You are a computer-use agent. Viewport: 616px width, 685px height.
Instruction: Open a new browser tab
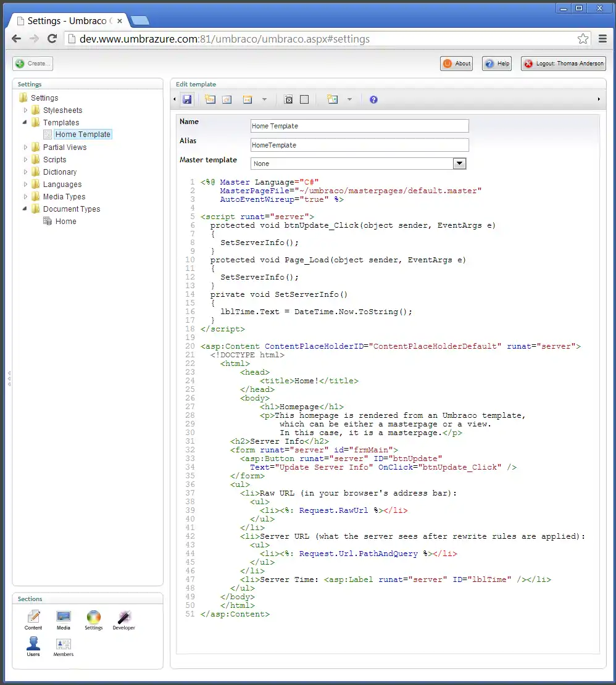click(140, 20)
